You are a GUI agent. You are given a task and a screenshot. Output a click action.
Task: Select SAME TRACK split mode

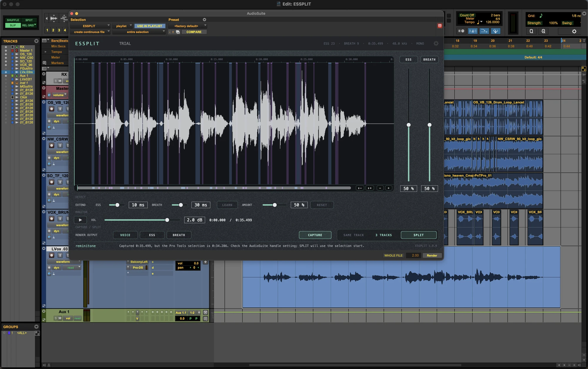354,235
